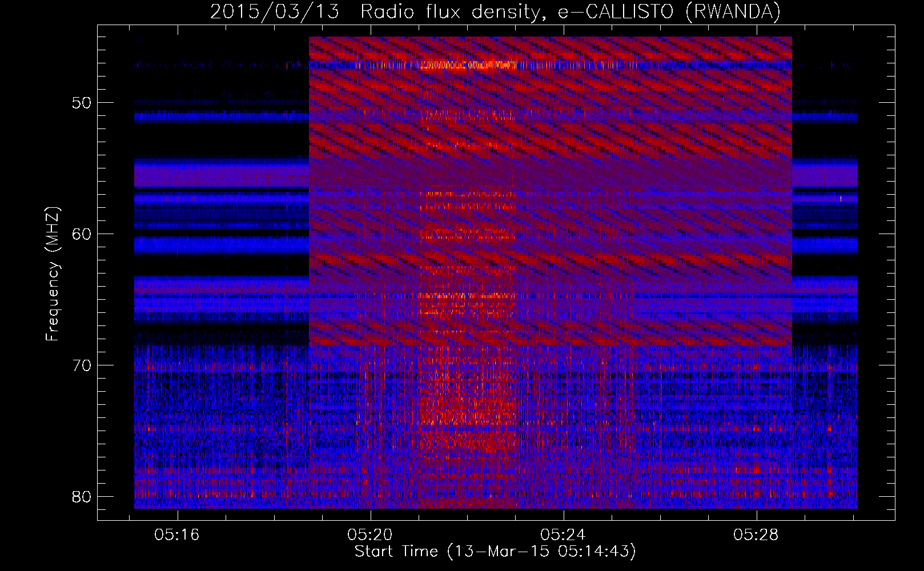Click the 'Start Time (13-Mar-15 05:14:43)' label
924x571 pixels.
[495, 552]
